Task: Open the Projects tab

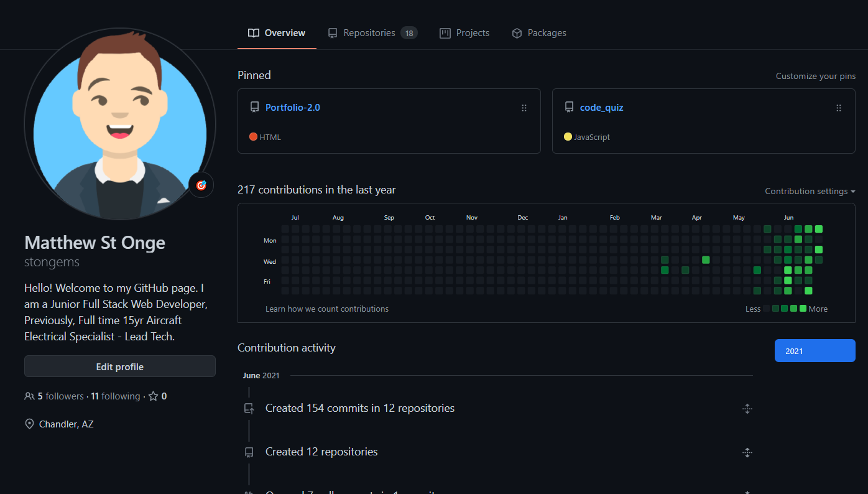Action: pyautogui.click(x=464, y=33)
